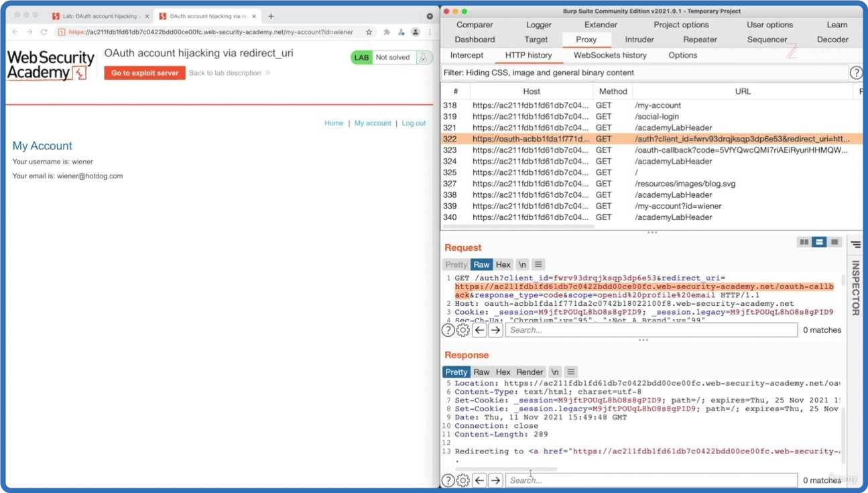The width and height of the screenshot is (868, 493).
Task: Open Burp Repeater tab
Action: [x=700, y=40]
